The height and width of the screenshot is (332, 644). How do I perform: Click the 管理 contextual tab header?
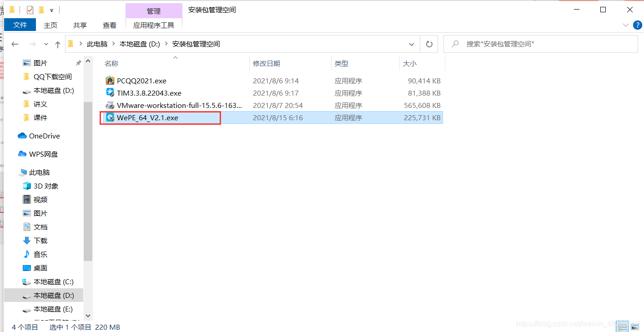point(154,11)
